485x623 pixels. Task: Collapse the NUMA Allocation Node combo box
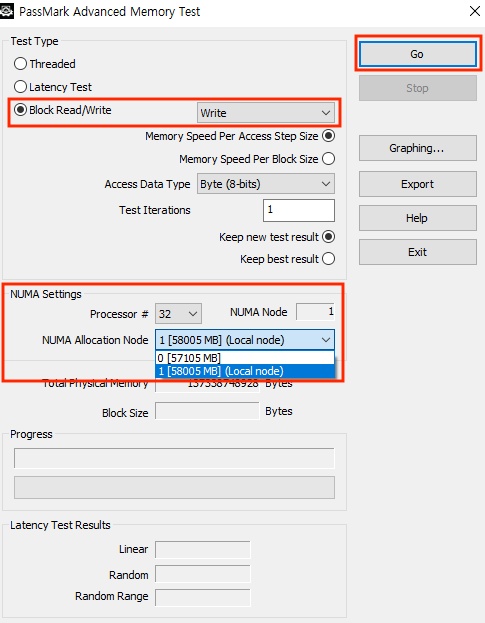(x=245, y=340)
